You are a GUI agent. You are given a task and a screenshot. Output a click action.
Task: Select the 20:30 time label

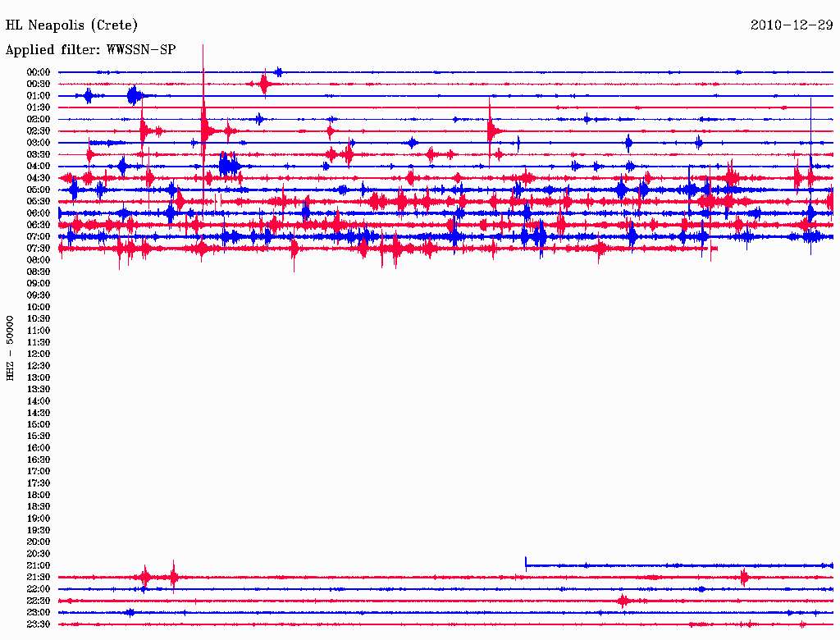click(x=39, y=554)
